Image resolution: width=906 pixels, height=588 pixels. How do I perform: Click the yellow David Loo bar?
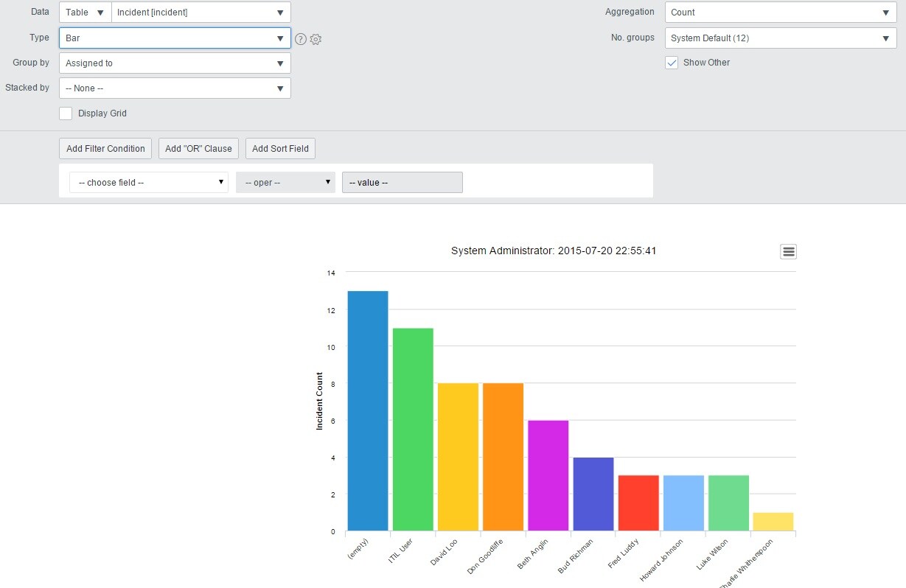tap(458, 457)
